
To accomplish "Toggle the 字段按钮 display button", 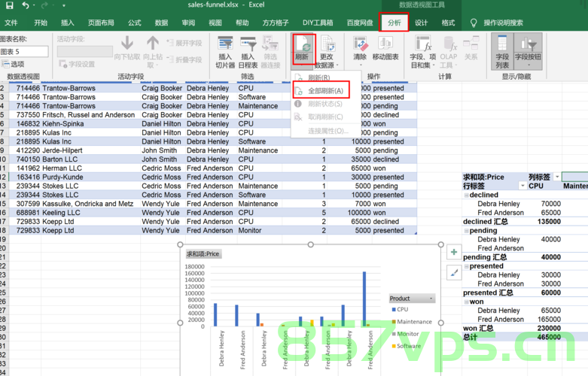I will [x=528, y=52].
